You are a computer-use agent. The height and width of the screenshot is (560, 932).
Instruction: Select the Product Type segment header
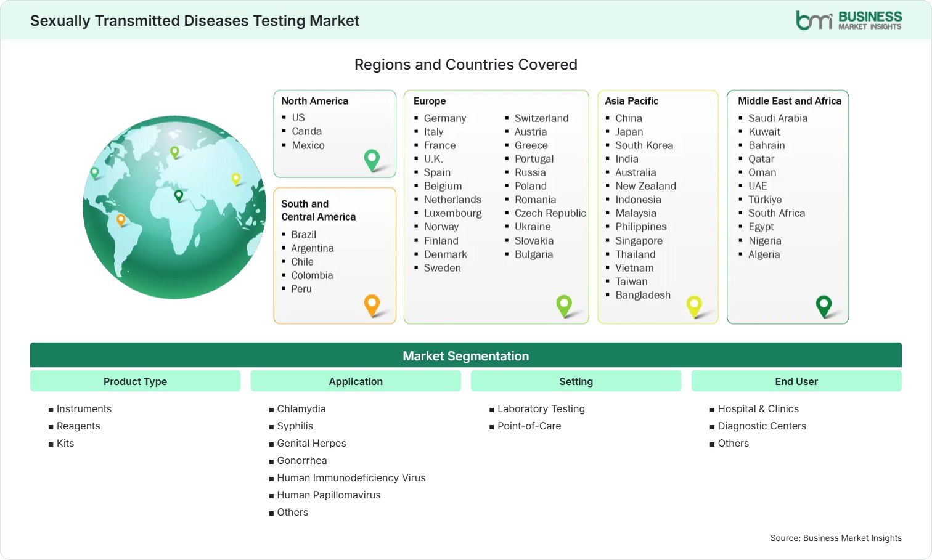135,381
